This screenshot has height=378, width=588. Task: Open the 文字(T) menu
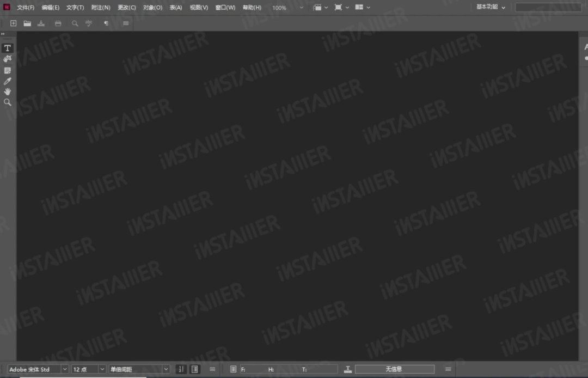[75, 8]
